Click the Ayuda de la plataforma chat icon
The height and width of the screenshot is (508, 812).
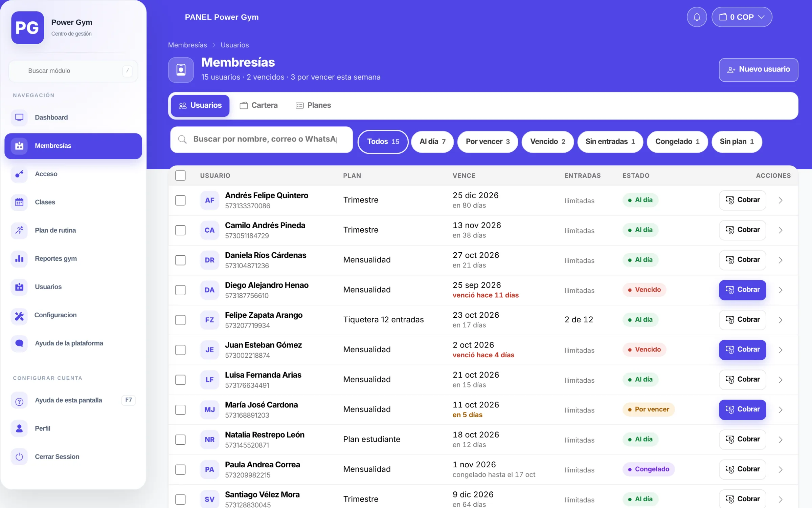click(19, 343)
